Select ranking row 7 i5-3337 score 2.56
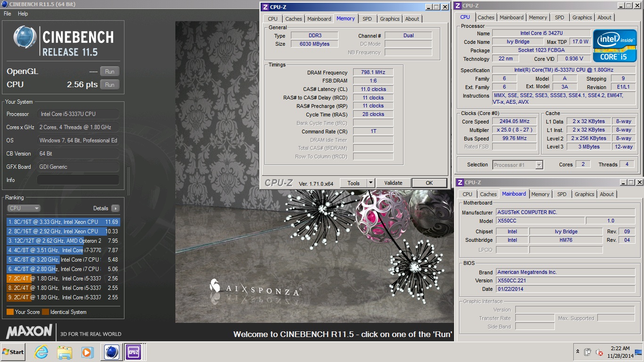644x362 pixels. tap(63, 279)
